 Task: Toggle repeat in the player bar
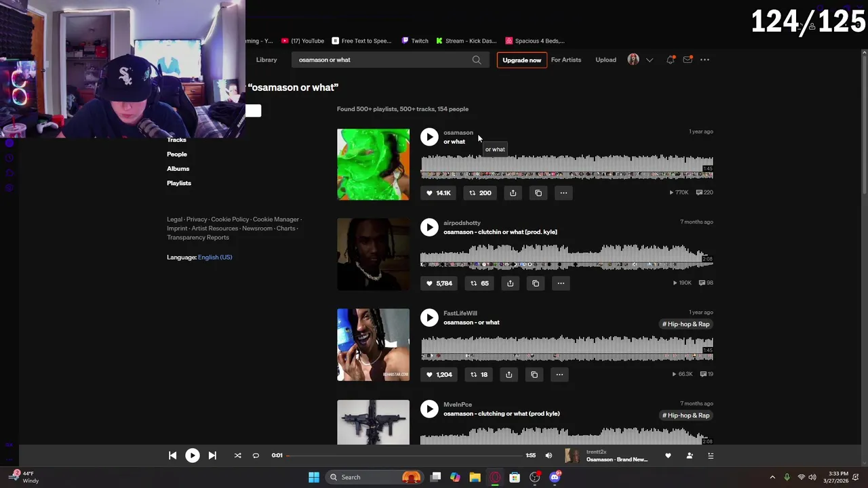click(x=256, y=455)
